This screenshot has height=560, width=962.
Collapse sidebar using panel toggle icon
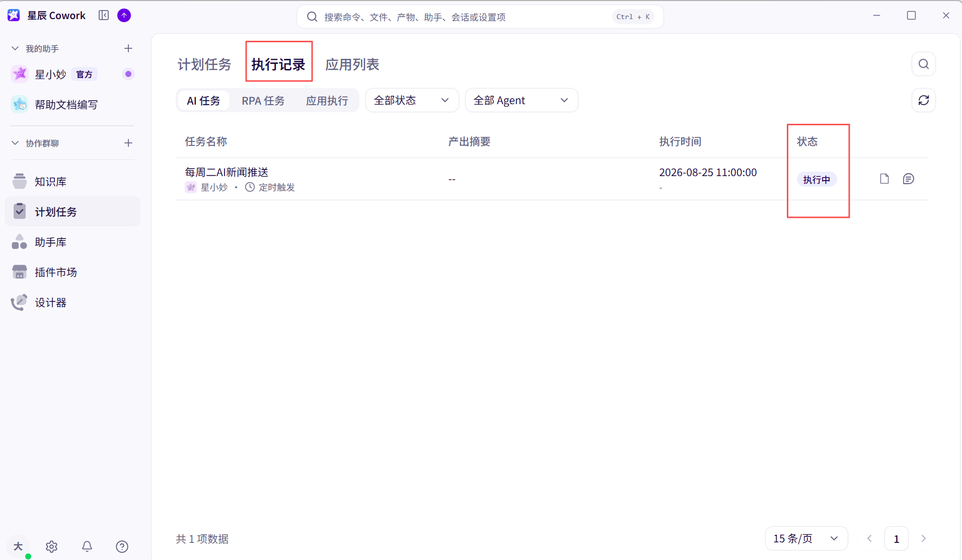tap(104, 16)
